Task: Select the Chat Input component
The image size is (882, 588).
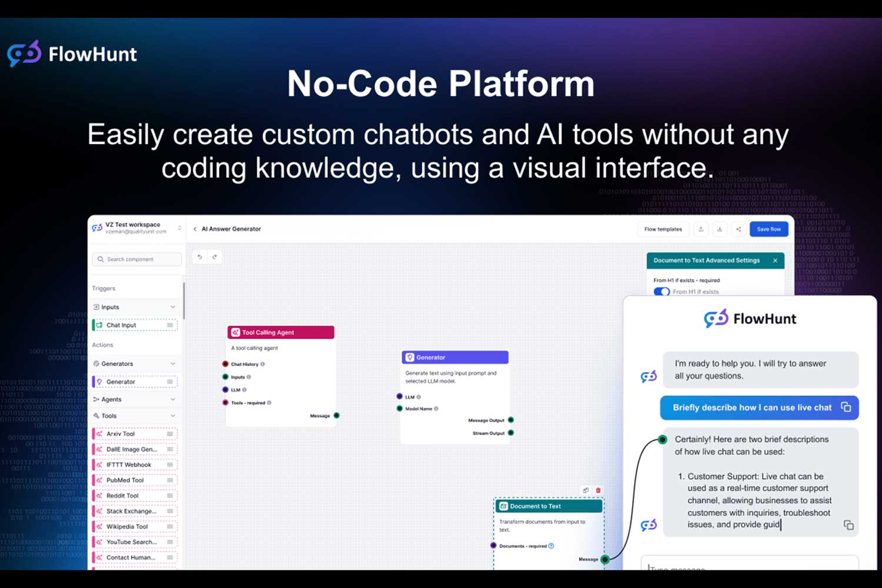Action: pos(135,325)
